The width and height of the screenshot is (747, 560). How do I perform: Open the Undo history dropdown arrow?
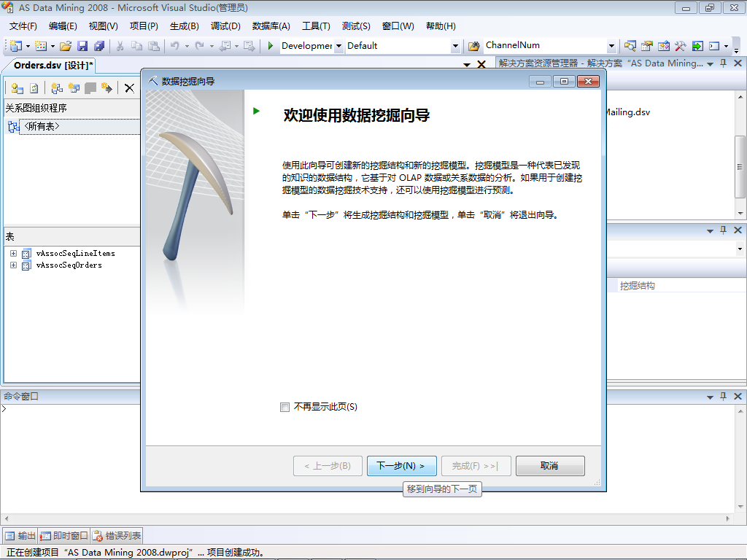coord(187,46)
